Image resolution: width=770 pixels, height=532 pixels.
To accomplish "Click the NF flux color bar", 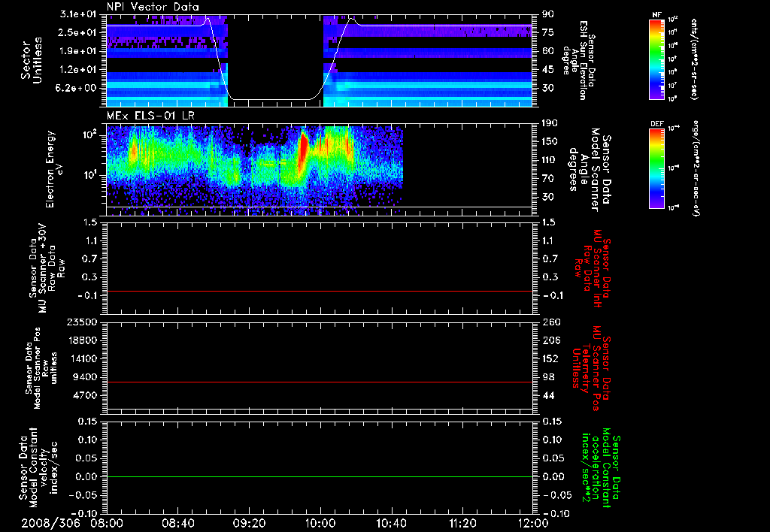I will 656,59.
